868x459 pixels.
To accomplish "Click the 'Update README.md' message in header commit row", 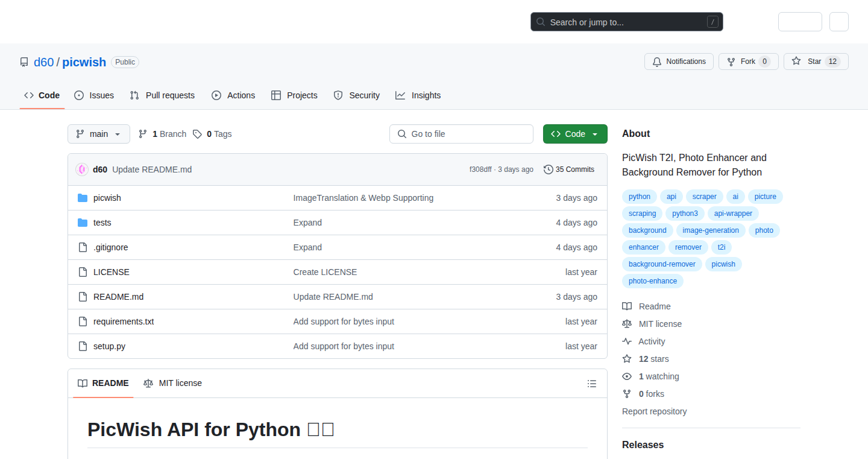I will tap(152, 169).
